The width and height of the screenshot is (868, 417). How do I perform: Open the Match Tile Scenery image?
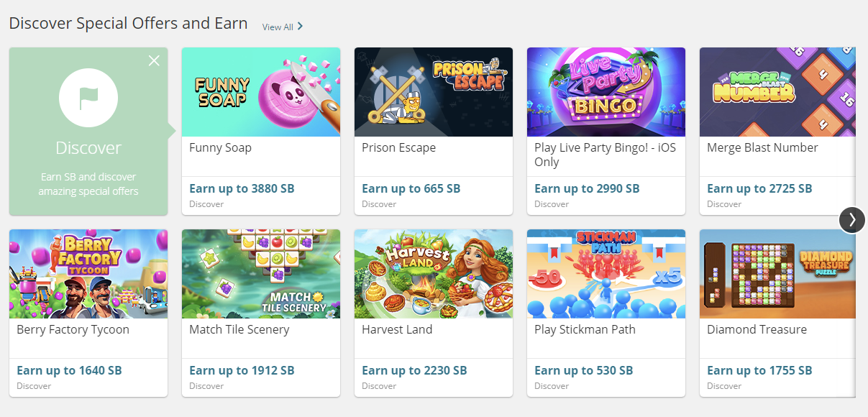(260, 274)
